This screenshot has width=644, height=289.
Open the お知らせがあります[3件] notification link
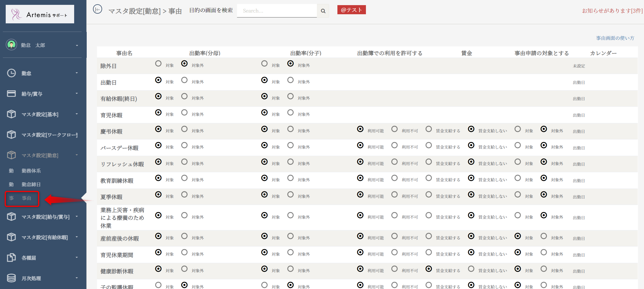pos(612,11)
